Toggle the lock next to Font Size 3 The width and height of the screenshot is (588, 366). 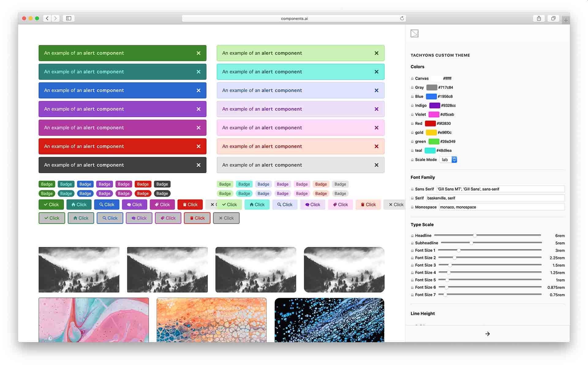pos(412,265)
